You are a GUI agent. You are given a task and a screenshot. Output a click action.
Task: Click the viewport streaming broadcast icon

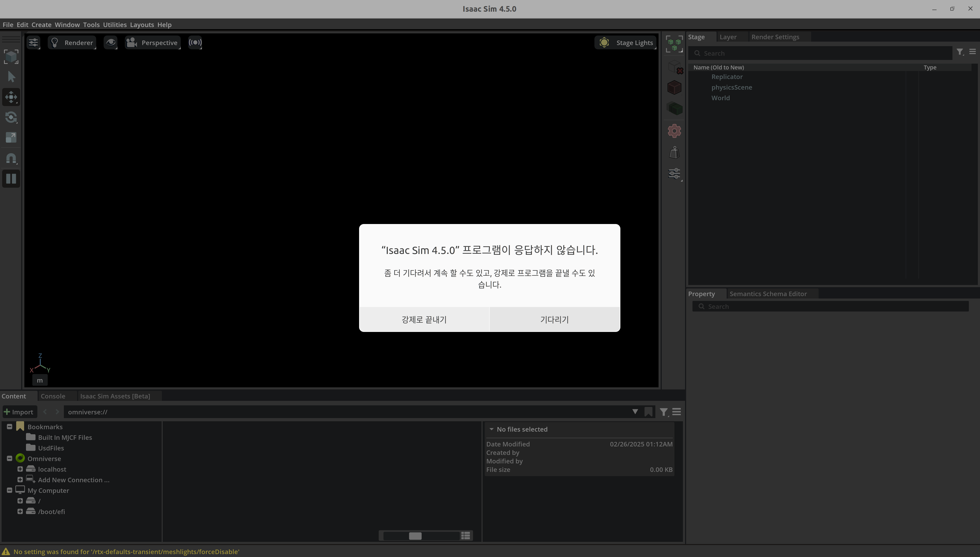tap(195, 42)
